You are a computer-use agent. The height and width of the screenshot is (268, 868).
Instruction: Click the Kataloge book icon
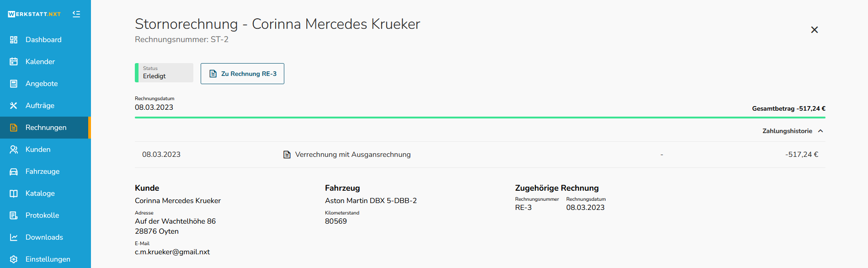point(14,193)
